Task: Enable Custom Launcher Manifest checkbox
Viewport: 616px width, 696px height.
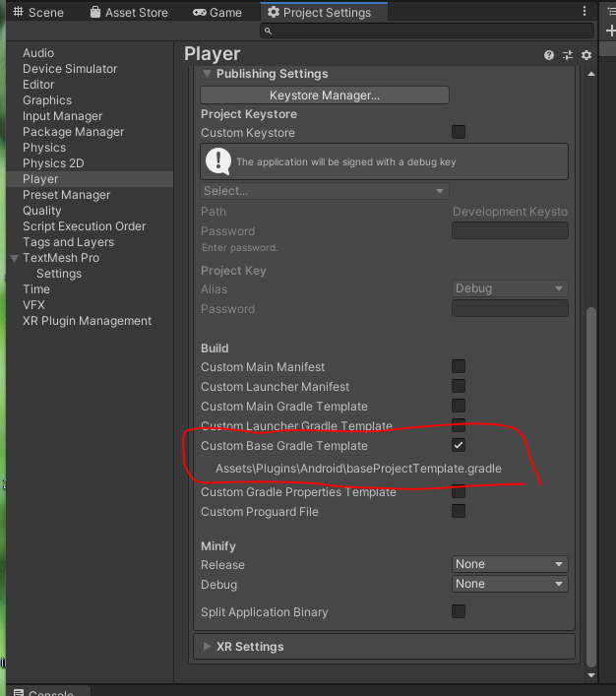Action: [459, 386]
